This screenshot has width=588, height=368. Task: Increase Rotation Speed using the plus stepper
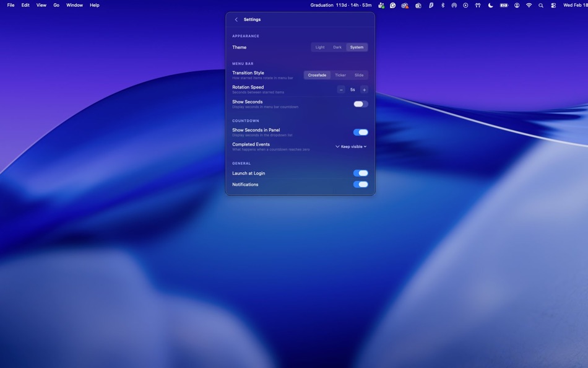[x=364, y=89]
